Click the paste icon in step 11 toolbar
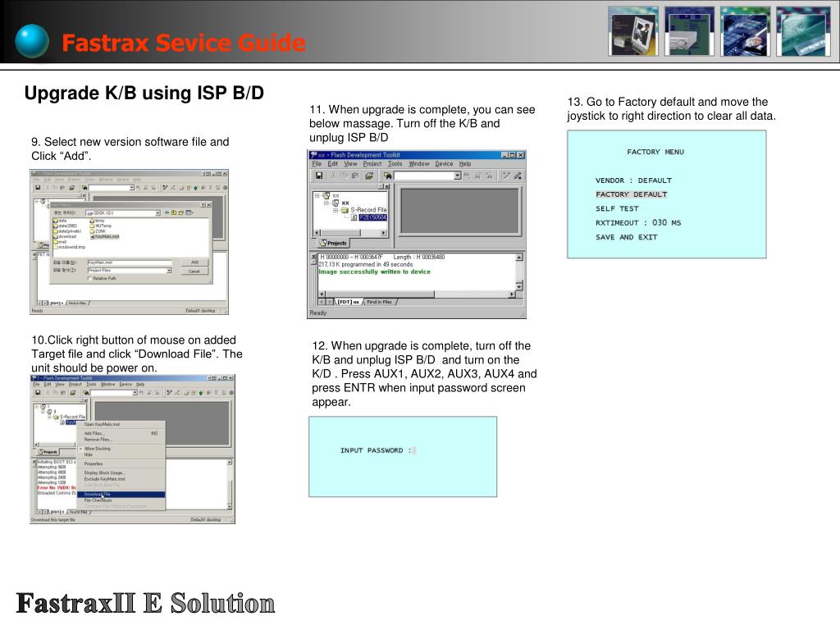 (x=355, y=176)
